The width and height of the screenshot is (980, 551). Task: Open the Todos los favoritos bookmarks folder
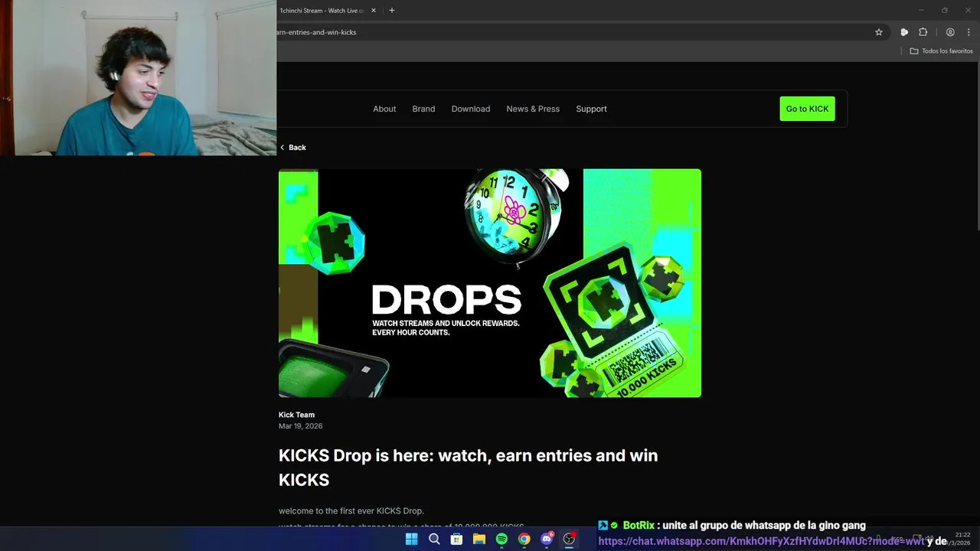pos(941,51)
